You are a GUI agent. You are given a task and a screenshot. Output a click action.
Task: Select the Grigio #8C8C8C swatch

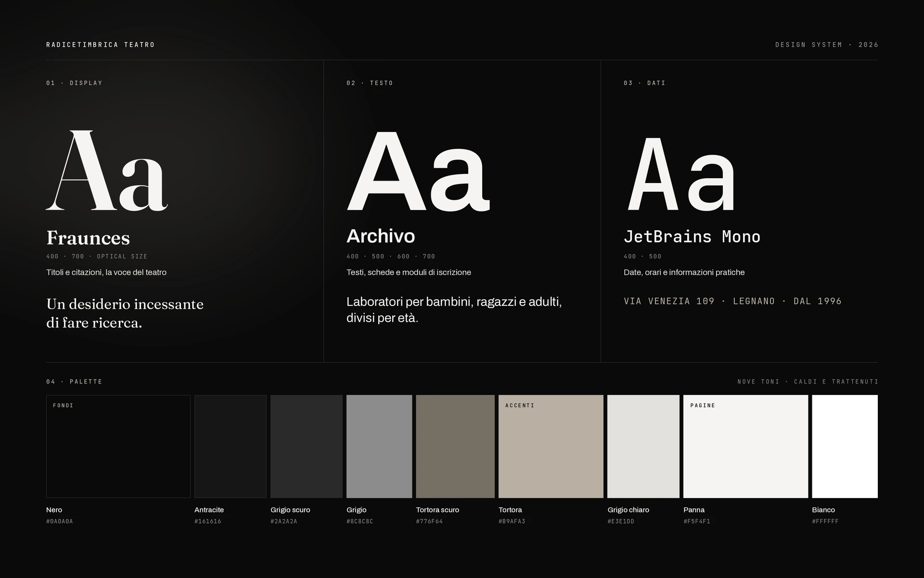tap(379, 447)
